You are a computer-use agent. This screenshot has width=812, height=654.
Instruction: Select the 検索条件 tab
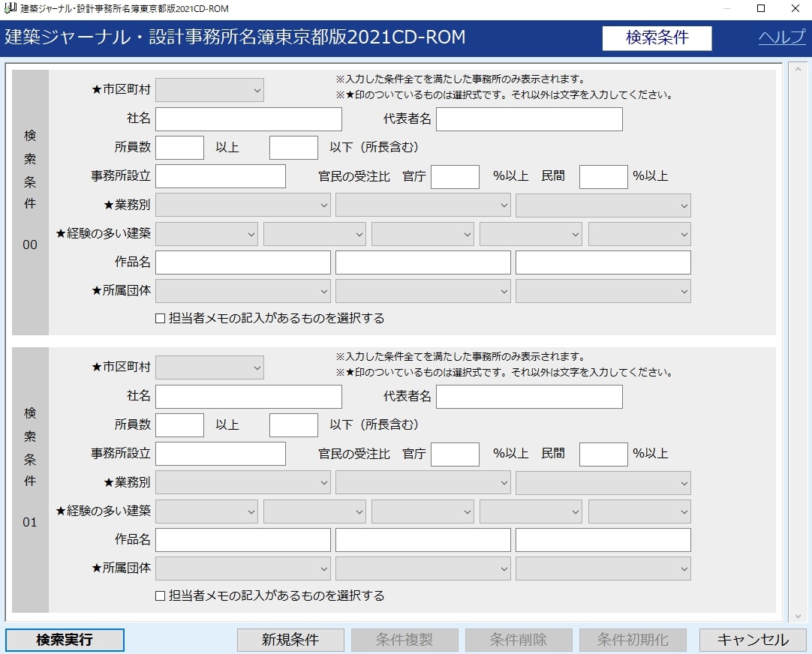pyautogui.click(x=657, y=38)
